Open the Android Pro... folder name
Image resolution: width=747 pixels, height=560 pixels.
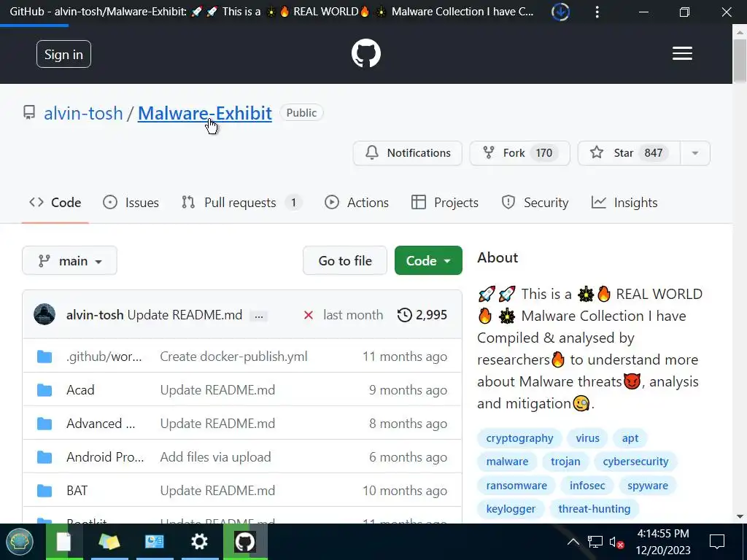[105, 457]
